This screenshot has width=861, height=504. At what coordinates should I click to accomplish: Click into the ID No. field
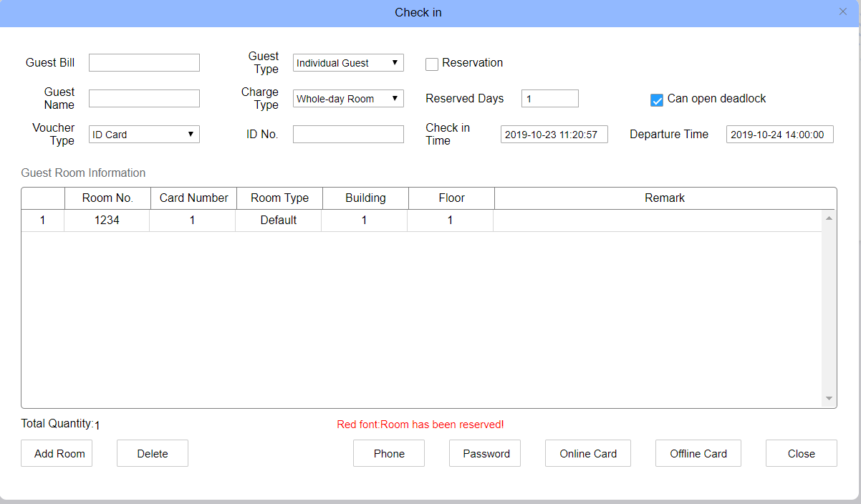[348, 135]
